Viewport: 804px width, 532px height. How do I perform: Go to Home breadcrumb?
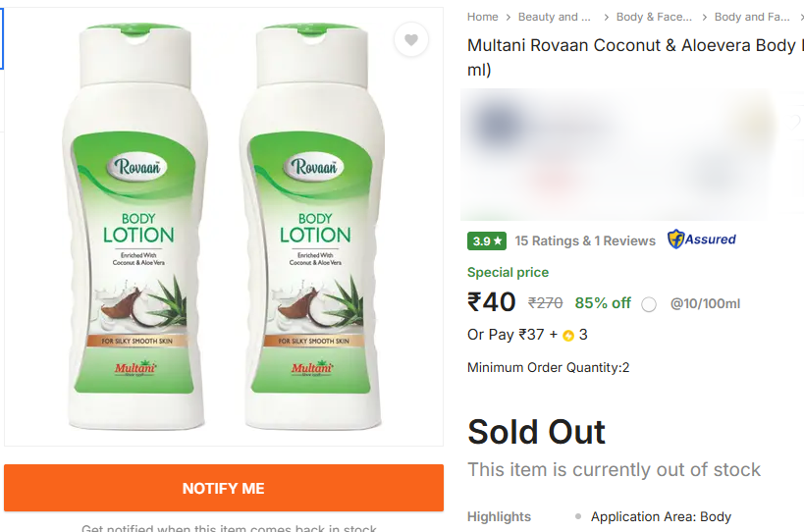click(483, 17)
